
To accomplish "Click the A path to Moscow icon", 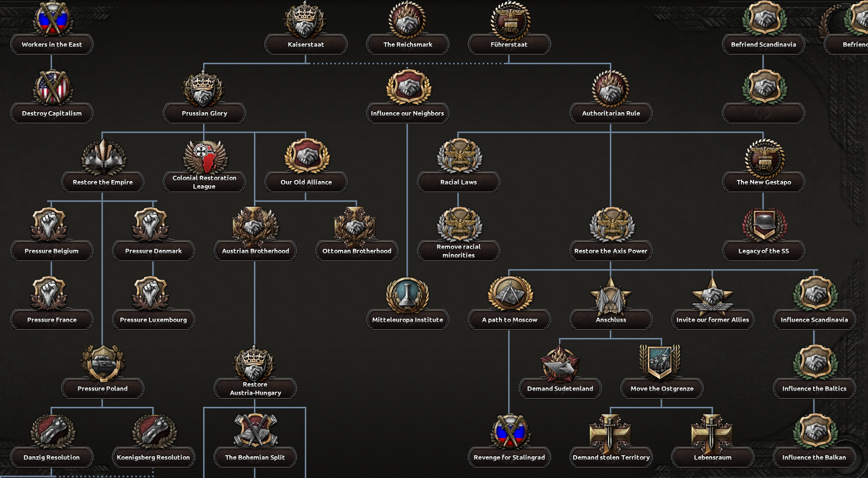I will click(x=509, y=294).
